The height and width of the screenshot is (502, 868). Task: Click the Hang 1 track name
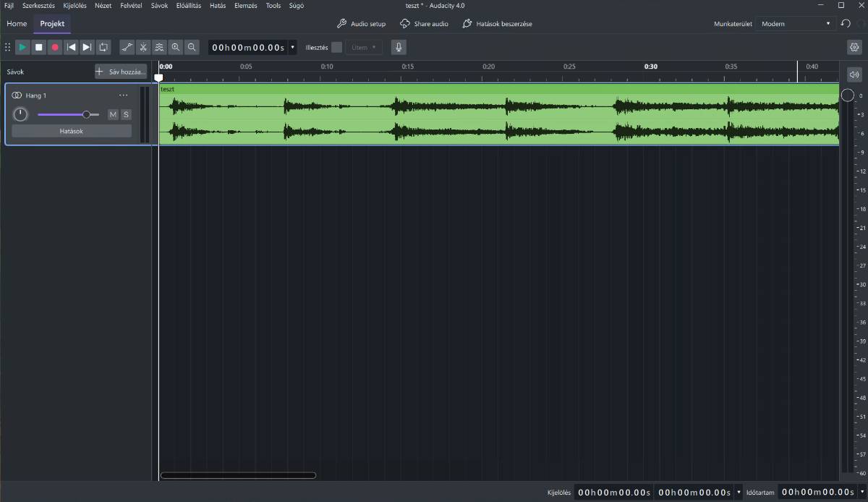tap(36, 95)
